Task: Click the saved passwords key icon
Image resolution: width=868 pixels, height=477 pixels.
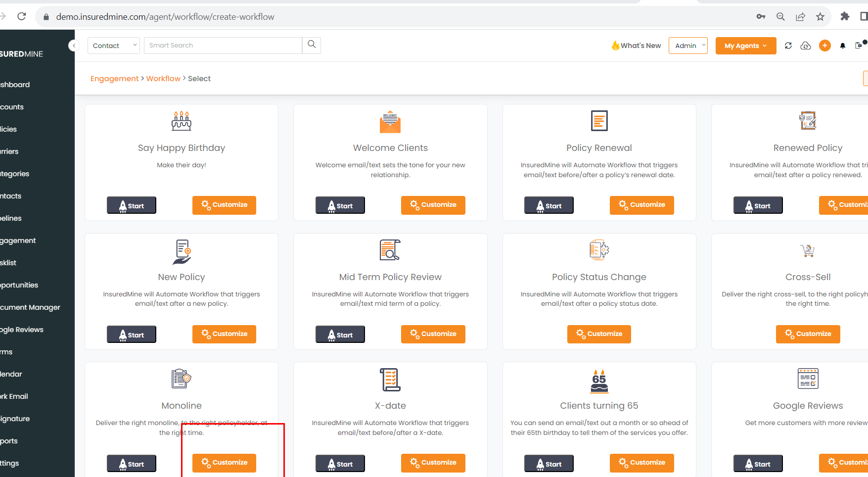Action: [761, 16]
